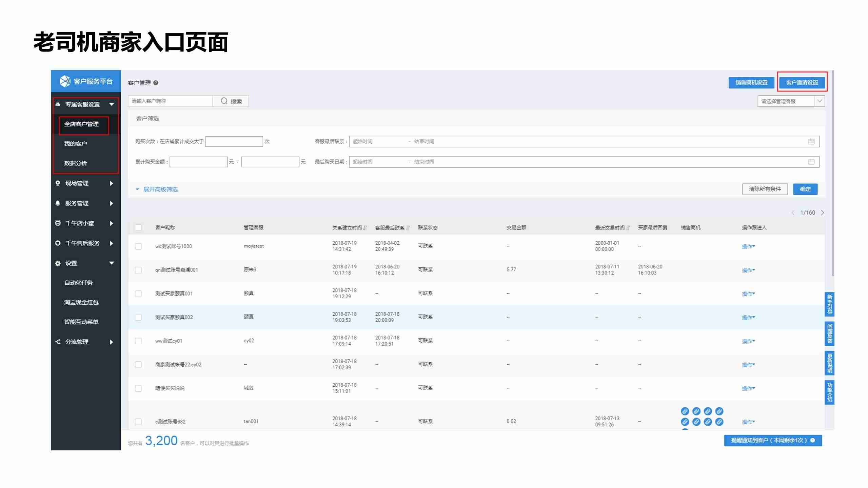Open 操作 dropdown for wc测试账号1000

pos(748,246)
